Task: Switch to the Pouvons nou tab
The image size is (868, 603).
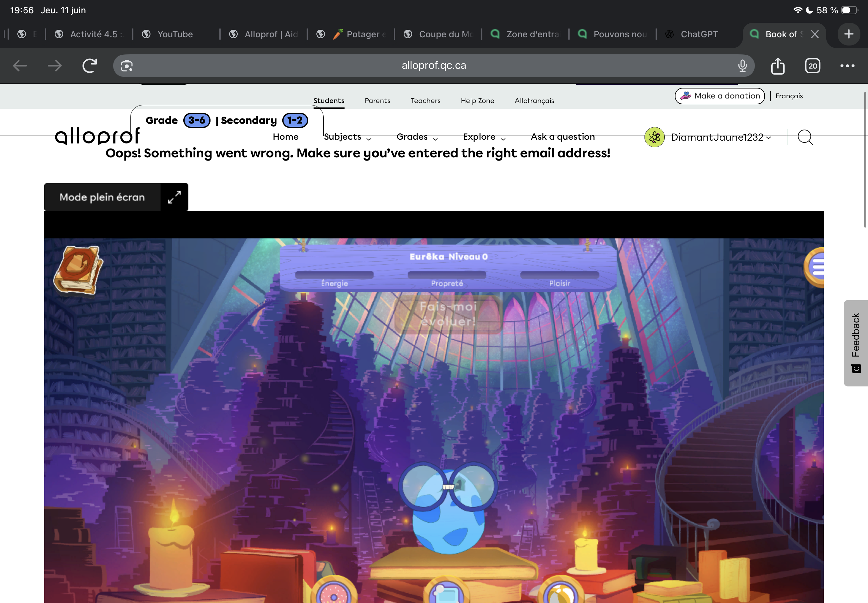Action: pyautogui.click(x=613, y=34)
